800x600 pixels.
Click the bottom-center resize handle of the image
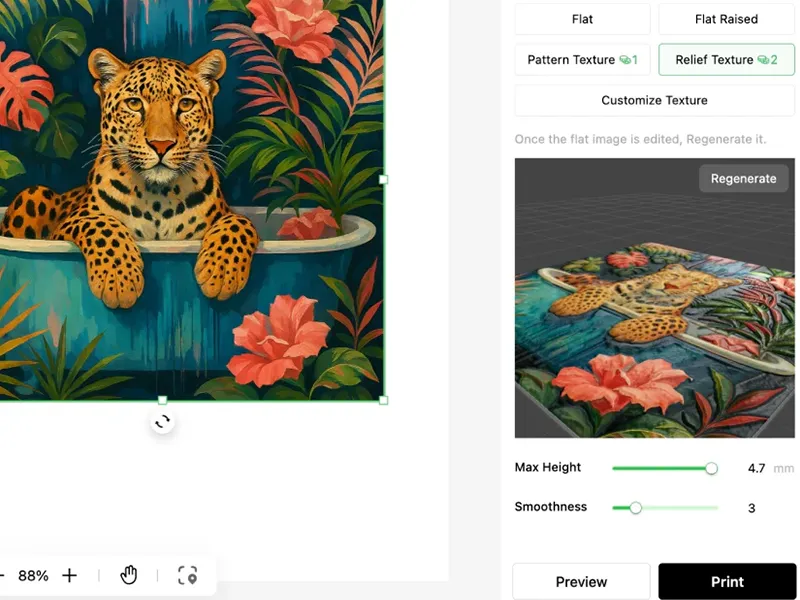tap(163, 400)
